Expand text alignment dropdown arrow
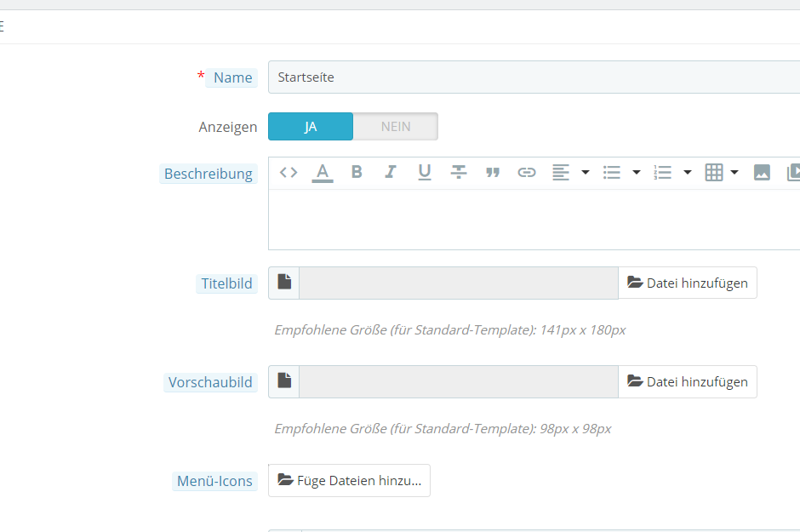800x532 pixels. point(586,173)
